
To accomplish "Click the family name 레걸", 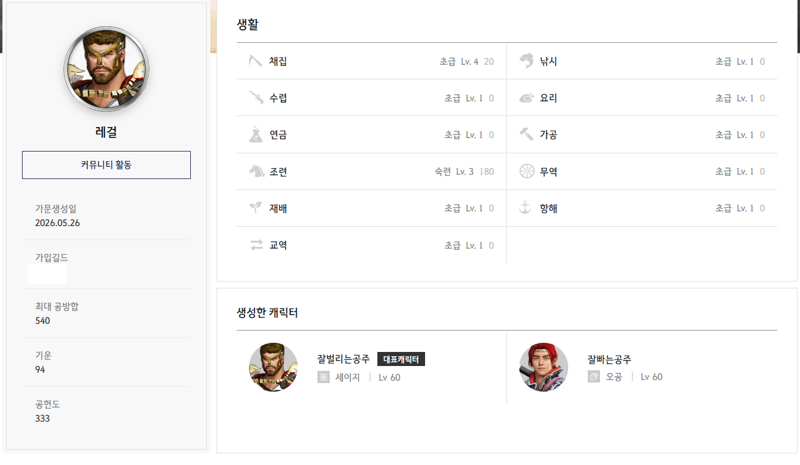I will click(x=106, y=132).
